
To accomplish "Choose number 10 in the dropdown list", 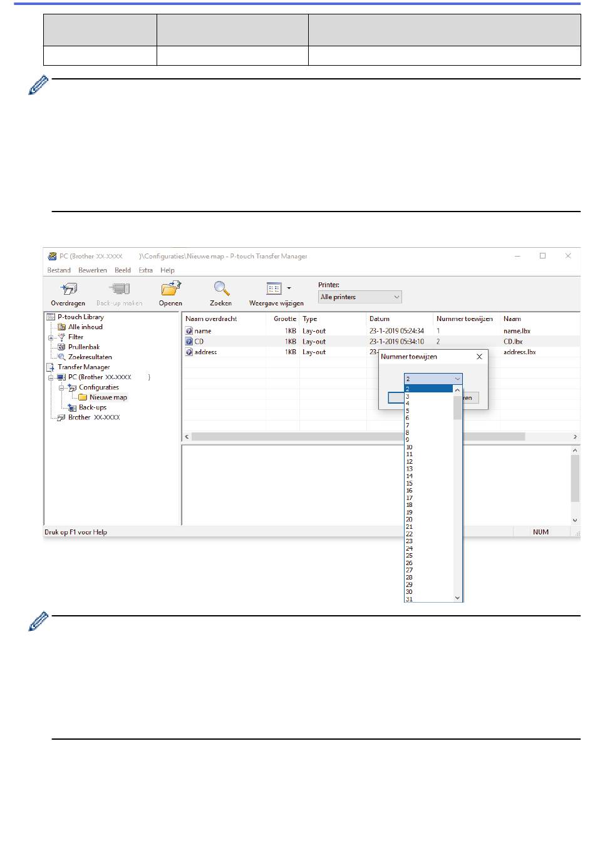I will pos(428,447).
